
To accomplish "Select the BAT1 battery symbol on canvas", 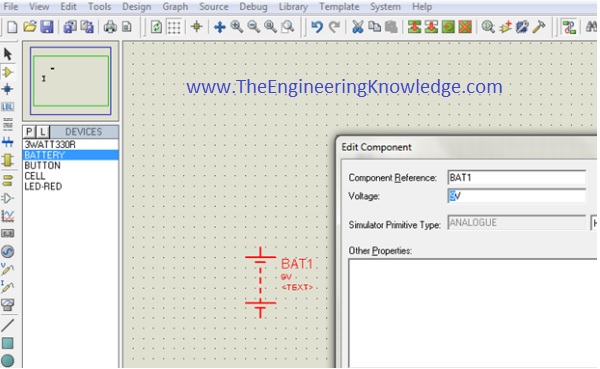I will 260,282.
